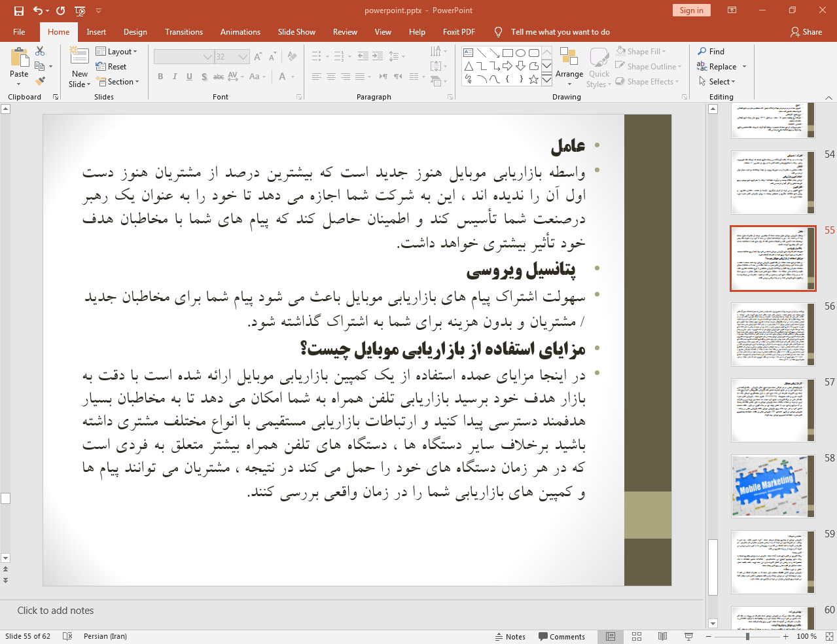Open the Layout dropdown
Screen dimensions: 837x644
click(x=116, y=52)
